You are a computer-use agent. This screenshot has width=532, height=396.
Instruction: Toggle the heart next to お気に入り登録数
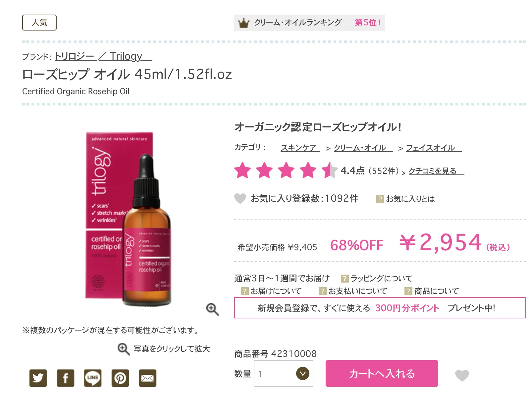(x=240, y=198)
